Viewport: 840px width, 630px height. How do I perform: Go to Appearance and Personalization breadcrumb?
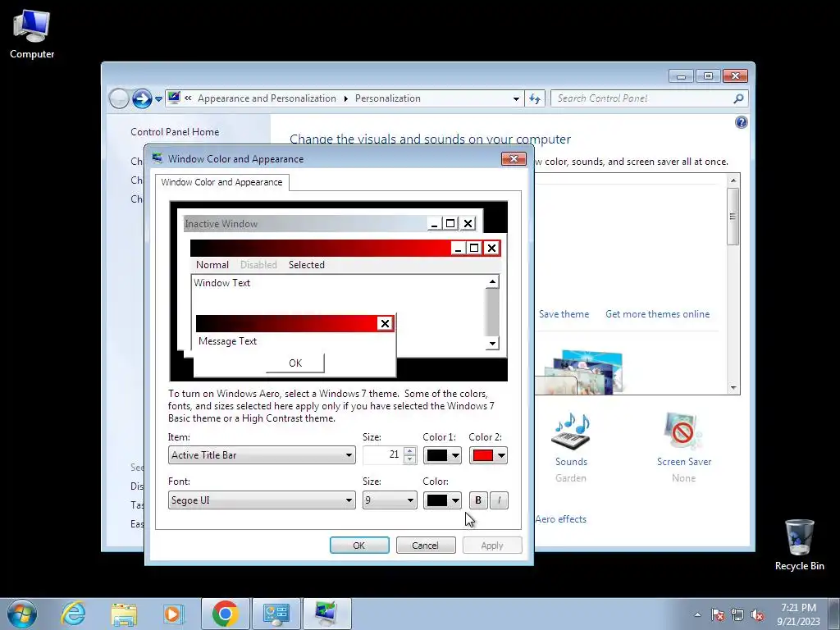(267, 98)
